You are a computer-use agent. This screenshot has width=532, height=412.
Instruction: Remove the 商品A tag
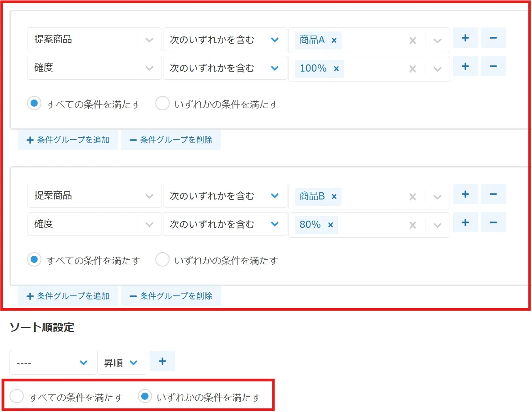pyautogui.click(x=334, y=41)
